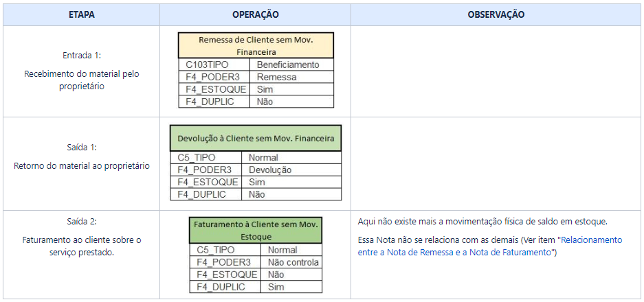Click the C103TIPO field cell

(214, 65)
